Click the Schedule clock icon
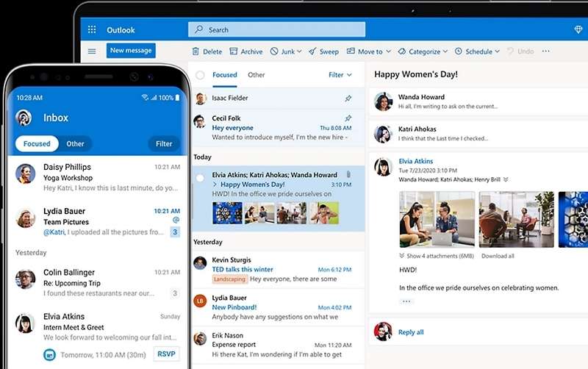Image resolution: width=588 pixels, height=369 pixels. click(458, 51)
